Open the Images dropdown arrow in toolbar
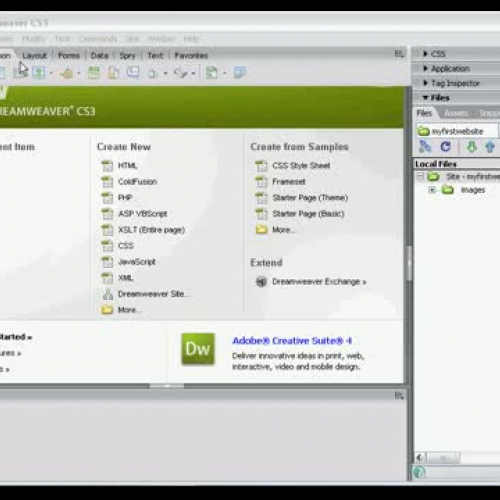 click(x=51, y=73)
